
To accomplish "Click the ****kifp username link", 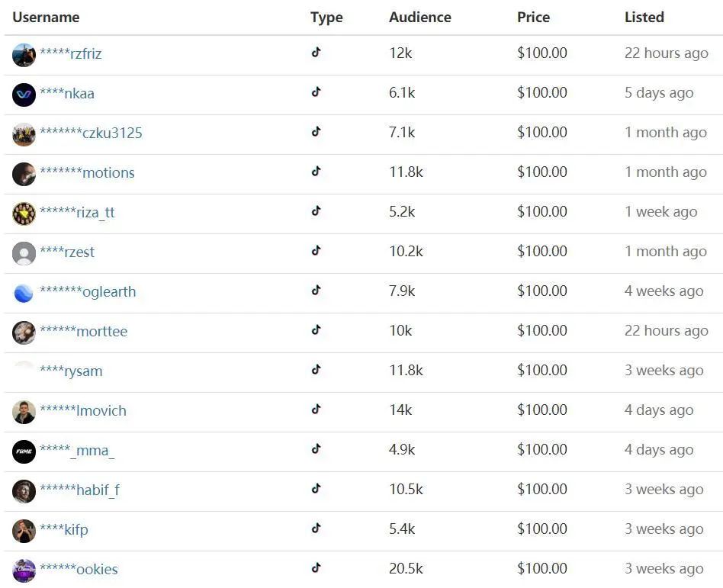I will click(x=64, y=529).
